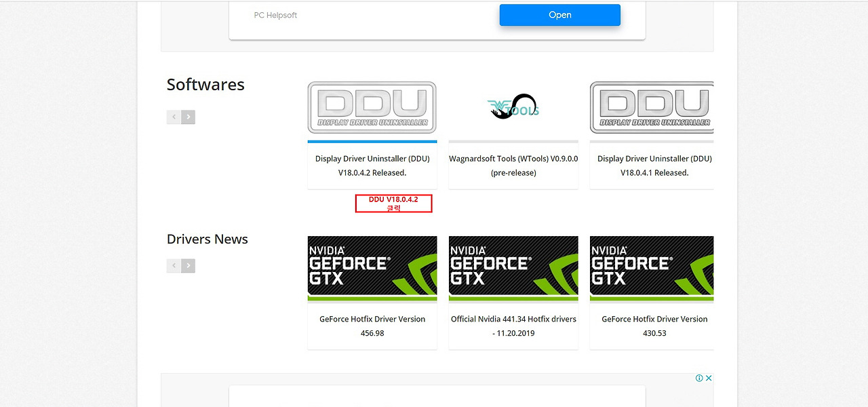
Task: Click the ad info icon in bottom ad
Action: coord(699,378)
